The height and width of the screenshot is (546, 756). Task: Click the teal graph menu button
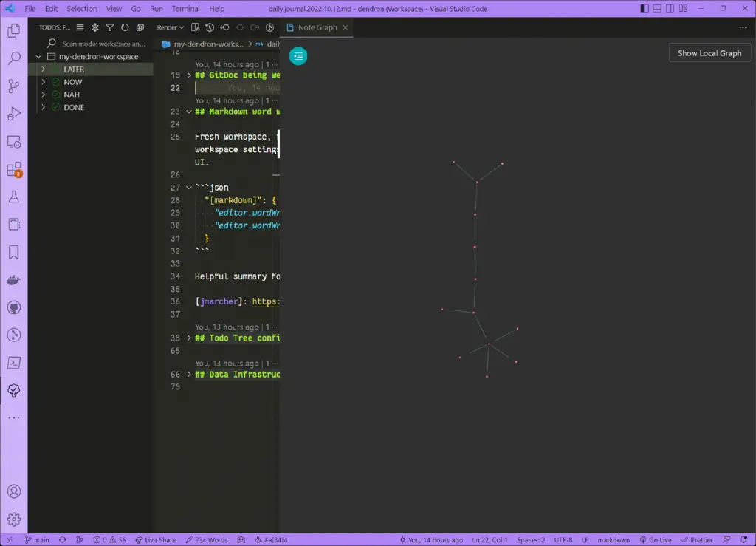point(298,56)
